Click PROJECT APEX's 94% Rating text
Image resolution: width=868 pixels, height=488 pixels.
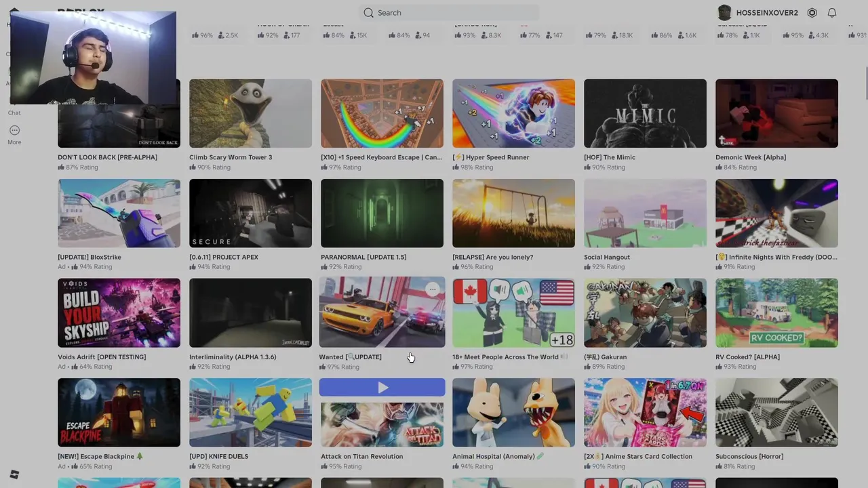tap(210, 267)
